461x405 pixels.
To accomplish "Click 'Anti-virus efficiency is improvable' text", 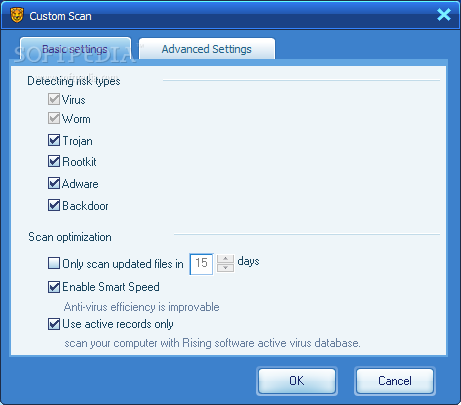I will pyautogui.click(x=142, y=307).
